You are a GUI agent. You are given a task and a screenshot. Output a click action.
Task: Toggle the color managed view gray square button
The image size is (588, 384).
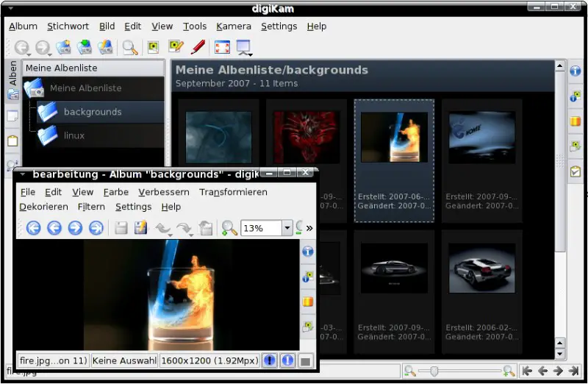point(306,361)
